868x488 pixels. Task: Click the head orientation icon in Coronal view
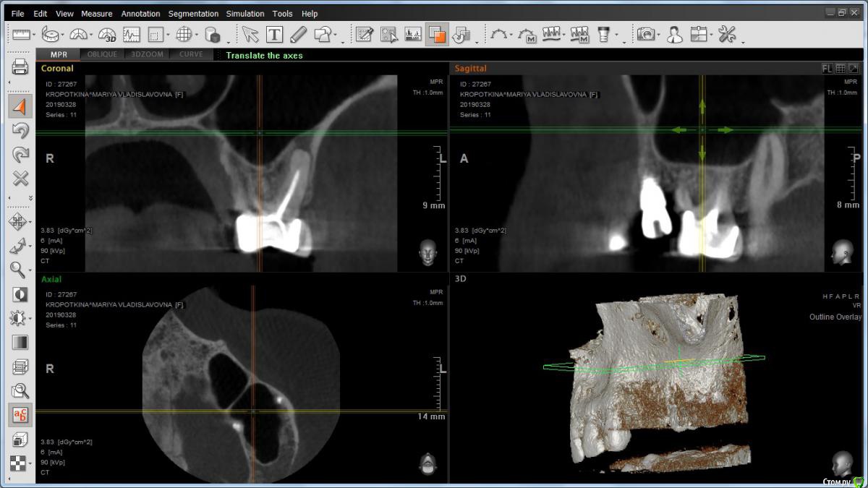point(428,253)
